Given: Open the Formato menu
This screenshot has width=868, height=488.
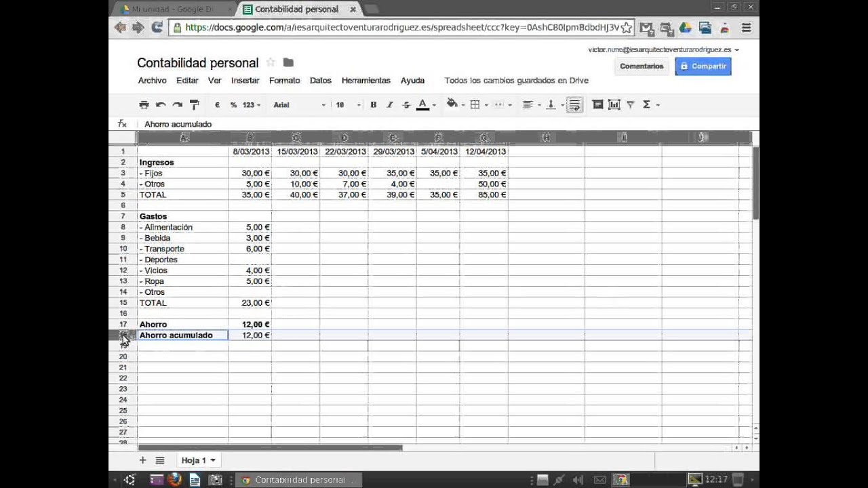Looking at the screenshot, I should 284,80.
